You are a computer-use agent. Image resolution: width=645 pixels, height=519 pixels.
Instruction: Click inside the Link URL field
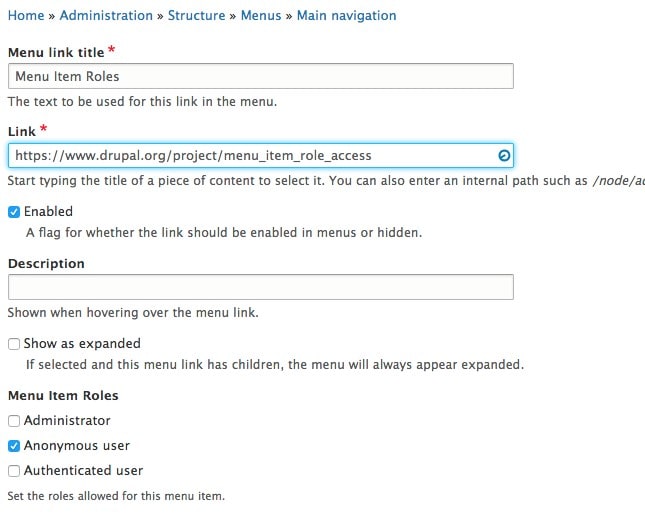tap(250, 156)
